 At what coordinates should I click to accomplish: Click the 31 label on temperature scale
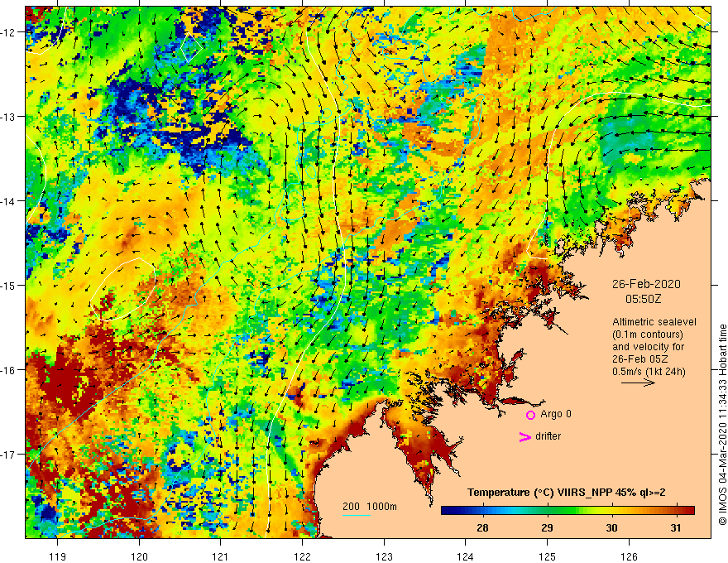tap(676, 527)
